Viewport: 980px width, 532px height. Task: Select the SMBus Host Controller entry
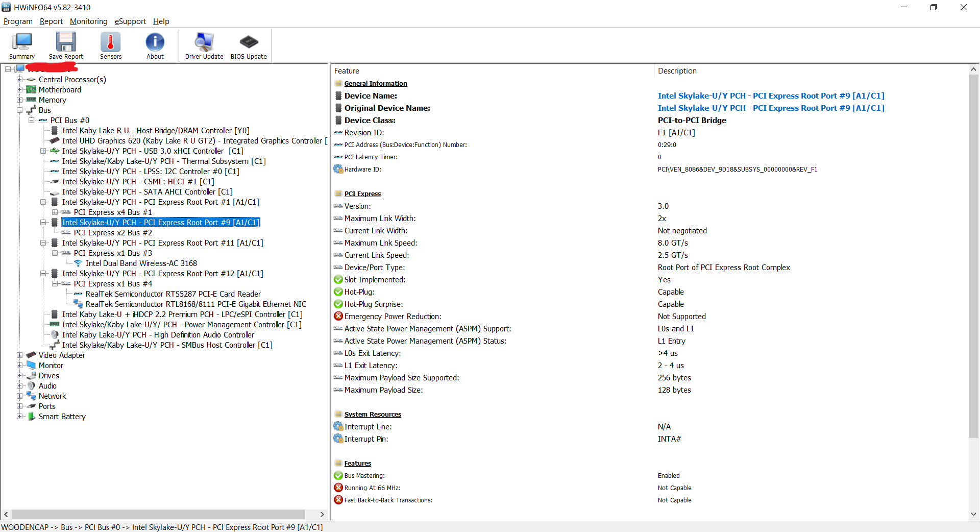(167, 345)
